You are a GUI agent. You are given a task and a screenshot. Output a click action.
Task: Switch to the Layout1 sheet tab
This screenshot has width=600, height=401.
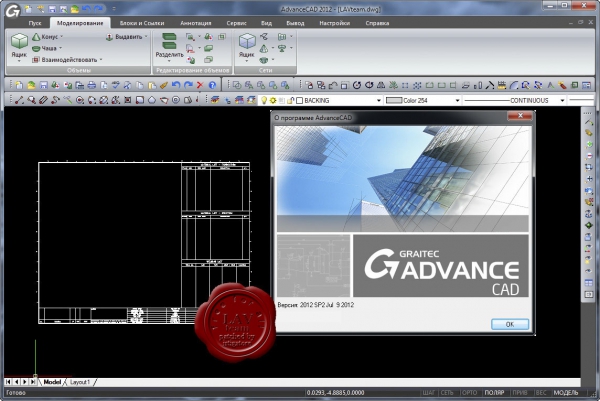tap(80, 382)
